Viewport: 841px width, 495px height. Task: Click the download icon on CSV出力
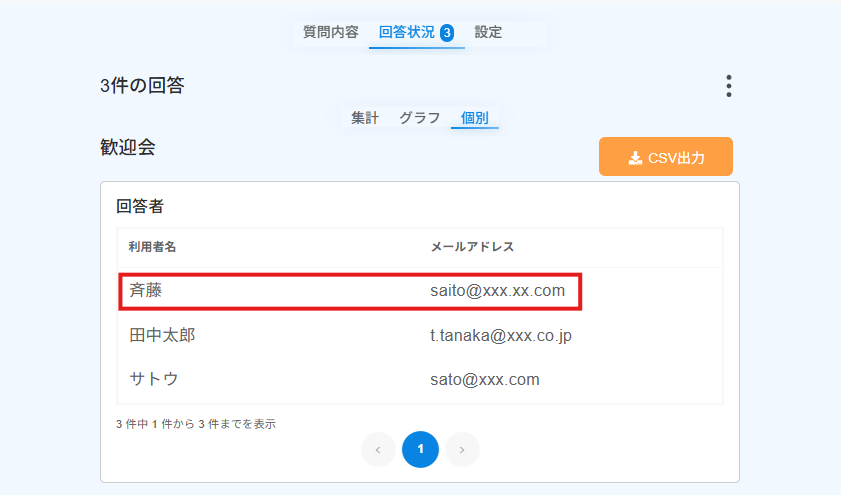[x=635, y=158]
